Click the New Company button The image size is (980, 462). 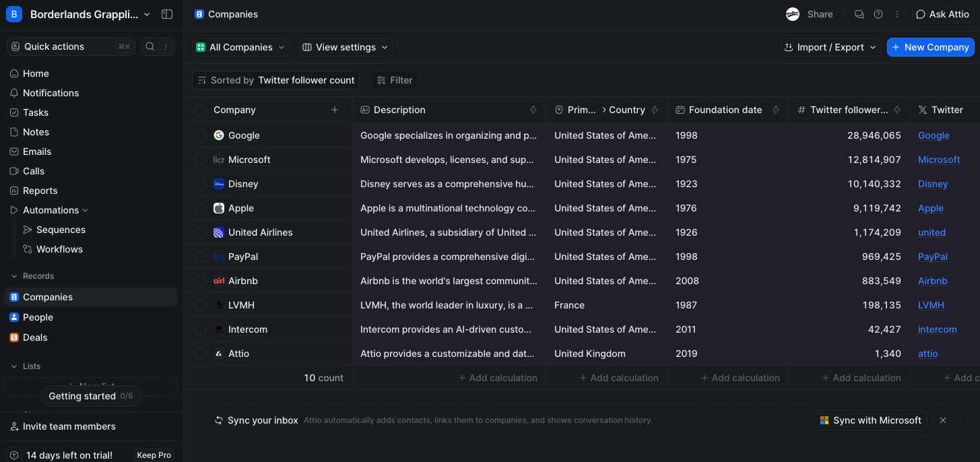(931, 47)
